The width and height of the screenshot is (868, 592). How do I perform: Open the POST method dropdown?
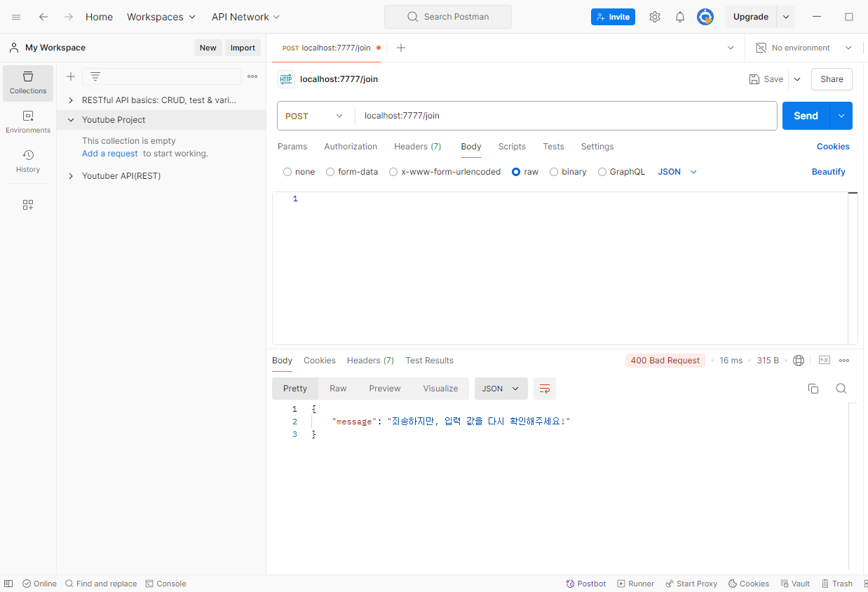pyautogui.click(x=316, y=116)
